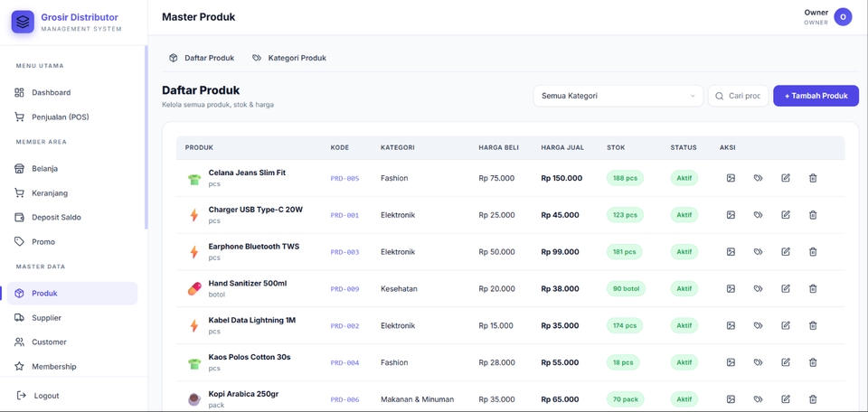The height and width of the screenshot is (412, 868).
Task: Click the tag icon for Earphone Bluetooth TWS
Action: coord(758,251)
